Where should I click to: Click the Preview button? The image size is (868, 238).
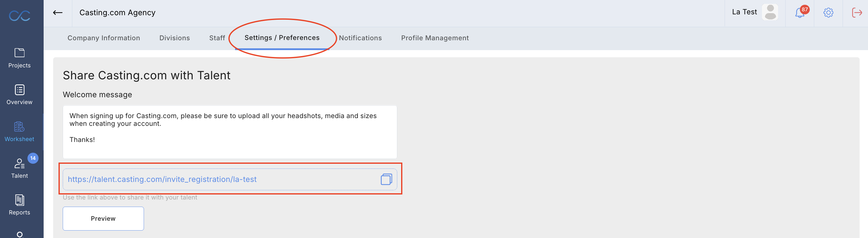(103, 219)
